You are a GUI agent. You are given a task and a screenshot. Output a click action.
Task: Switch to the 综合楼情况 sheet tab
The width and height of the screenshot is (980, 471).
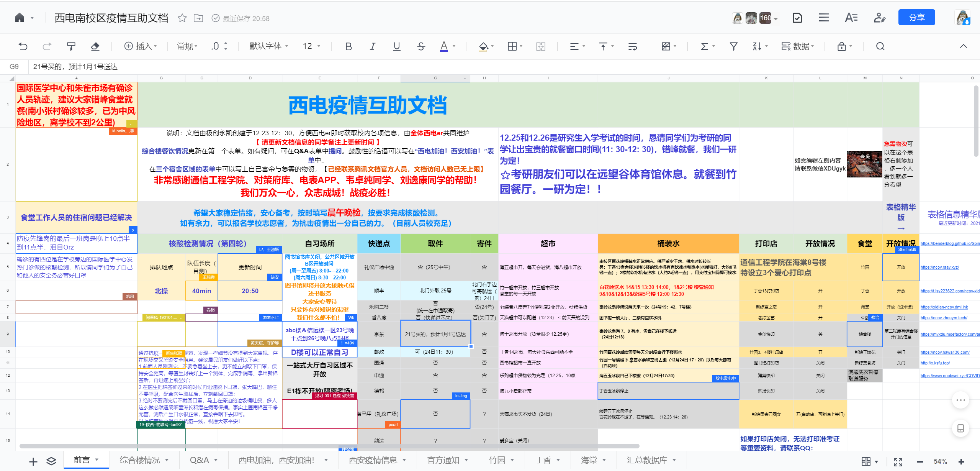pyautogui.click(x=140, y=460)
